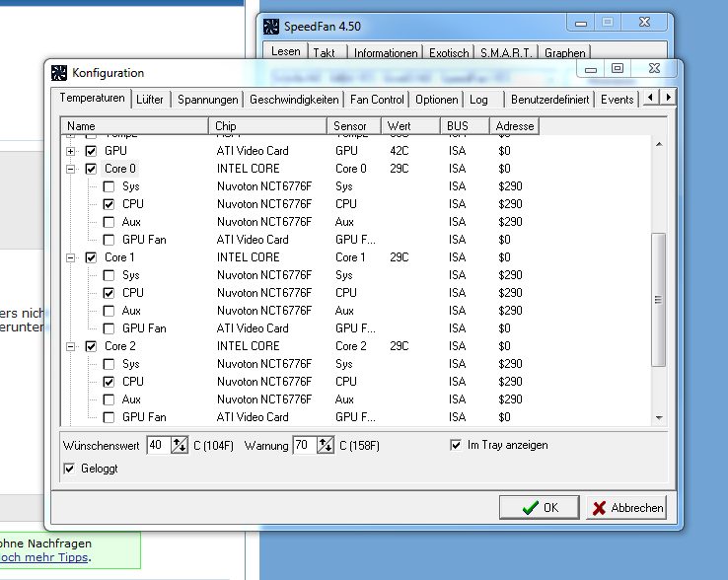Check Aux under Core 1
Viewport: 728px width, 580px height.
coord(109,311)
